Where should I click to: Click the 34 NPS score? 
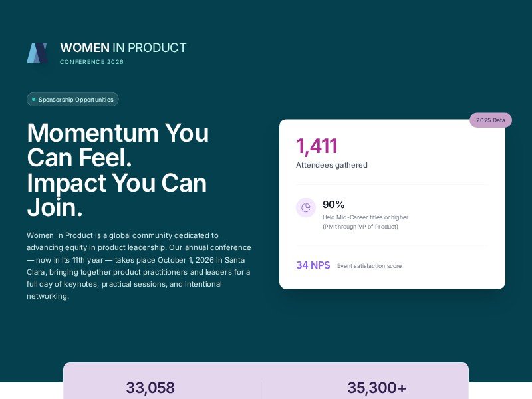(x=313, y=265)
